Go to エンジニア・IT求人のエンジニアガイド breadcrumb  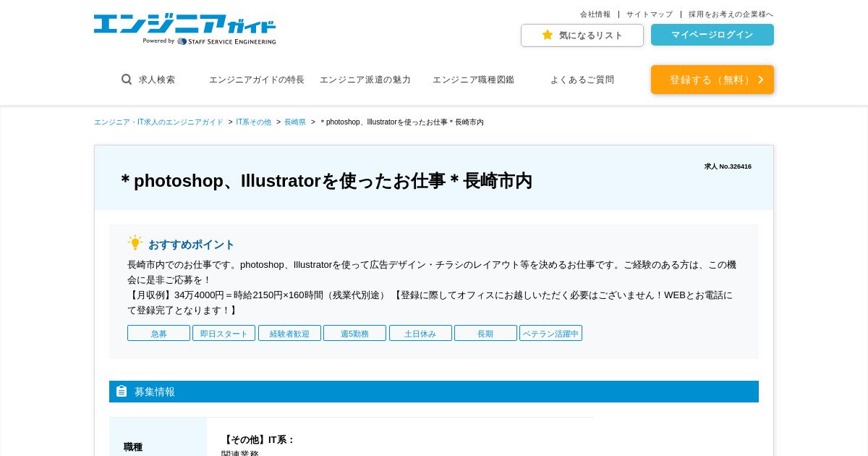tap(158, 122)
